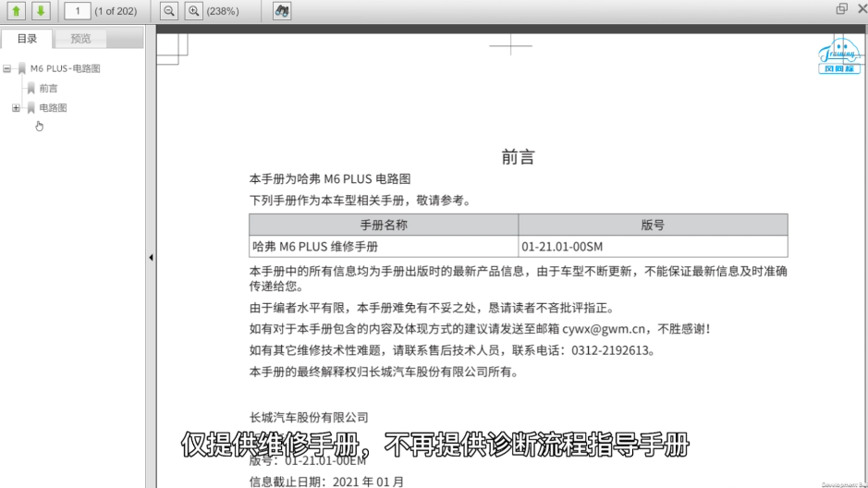The image size is (868, 488).
Task: Open the 电路图 bookmark
Action: (53, 108)
